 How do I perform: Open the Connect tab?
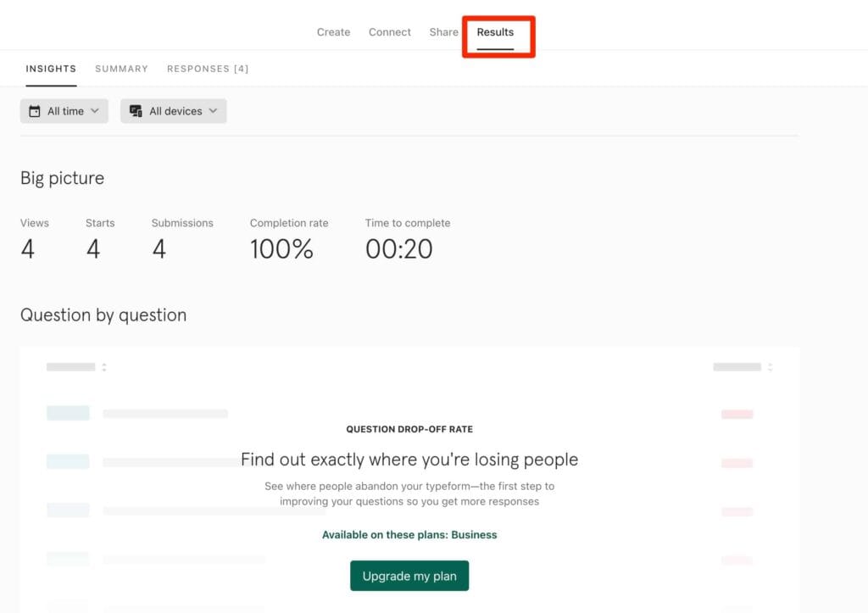pyautogui.click(x=389, y=31)
